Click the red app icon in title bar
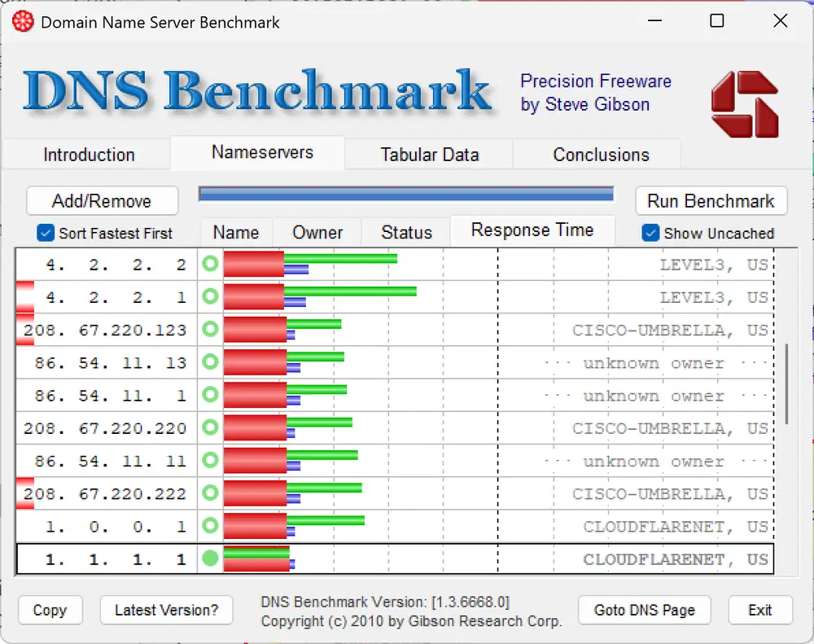Viewport: 814px width, 644px height. click(x=23, y=22)
